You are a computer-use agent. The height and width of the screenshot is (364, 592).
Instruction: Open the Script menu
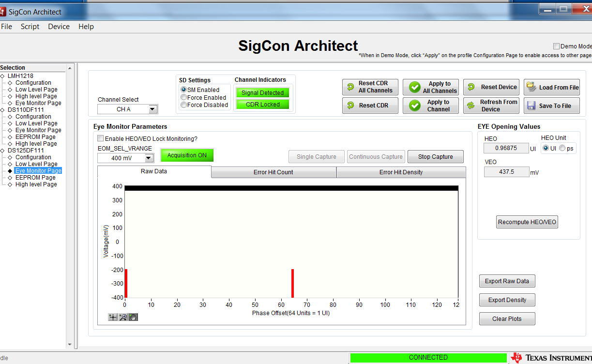pyautogui.click(x=30, y=27)
